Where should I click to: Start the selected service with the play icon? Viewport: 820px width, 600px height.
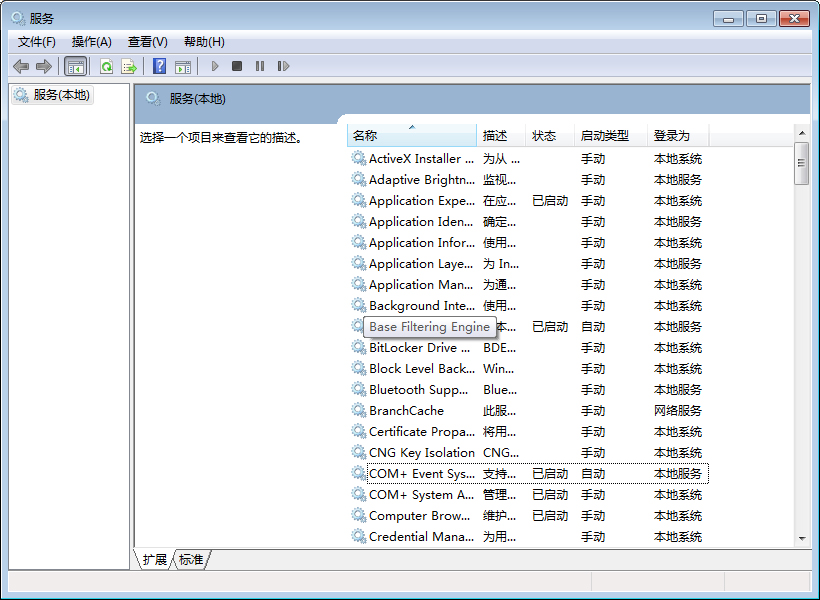click(214, 66)
